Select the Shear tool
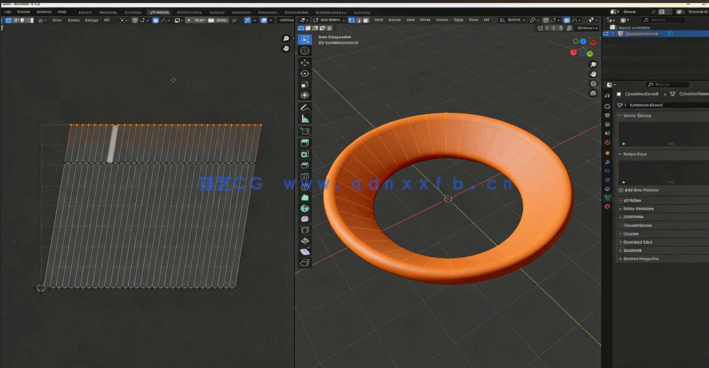Viewport: 709px width, 368px height. click(x=305, y=252)
